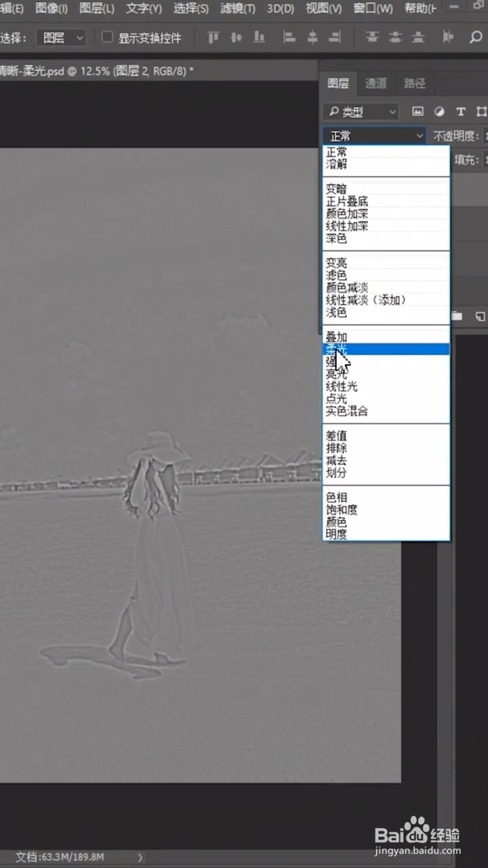Image resolution: width=488 pixels, height=868 pixels.
Task: Choose 颜色加深 blend mode
Action: (x=385, y=214)
